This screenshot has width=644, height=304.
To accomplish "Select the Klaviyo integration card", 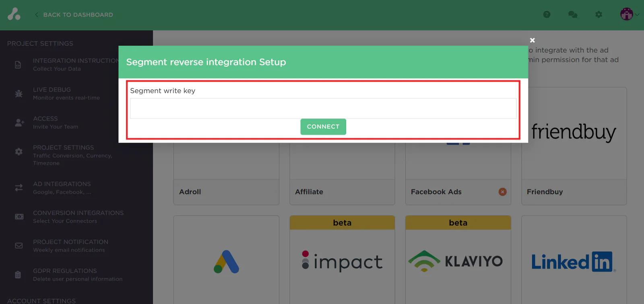I will click(x=458, y=261).
